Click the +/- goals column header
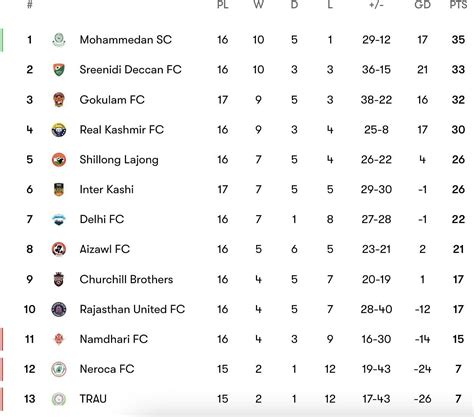The height and width of the screenshot is (417, 474). (376, 5)
